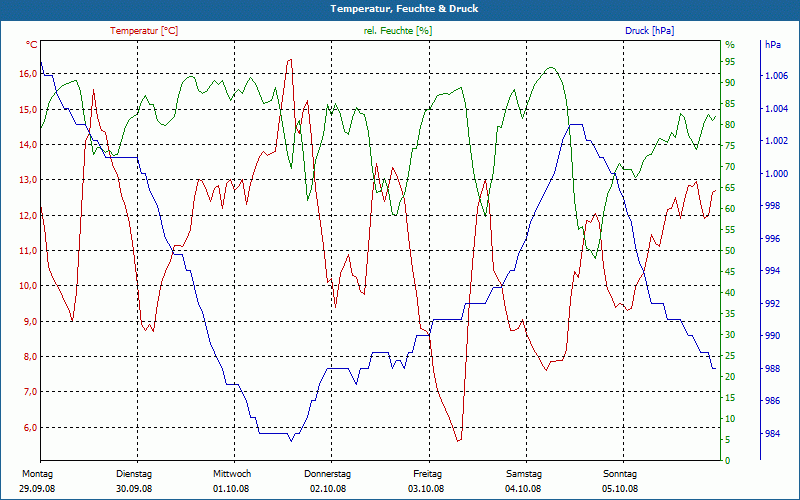
Task: Click humidity axis value '70'
Action: click(731, 167)
